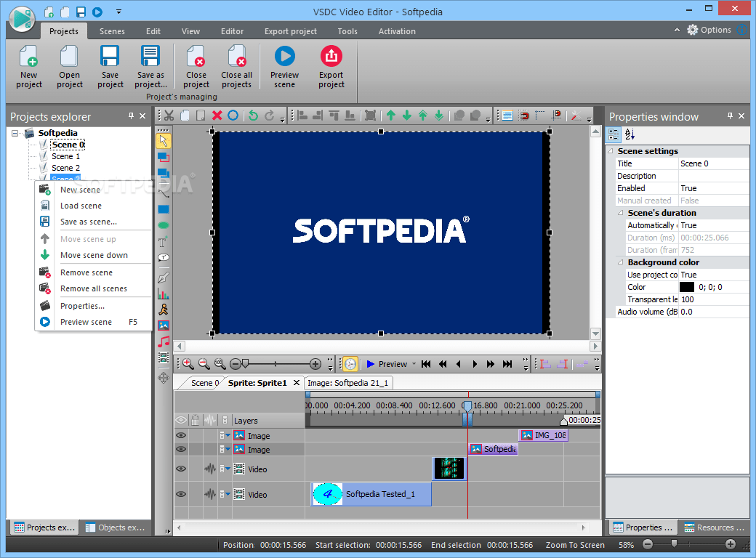The width and height of the screenshot is (756, 558).
Task: Click the black Color swatch in Scene settings
Action: 686,286
